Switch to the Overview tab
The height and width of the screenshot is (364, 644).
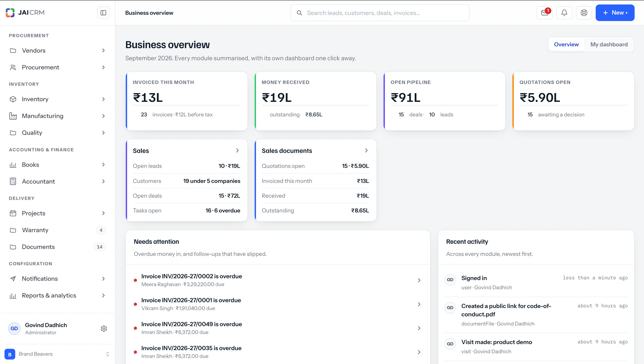click(x=566, y=44)
